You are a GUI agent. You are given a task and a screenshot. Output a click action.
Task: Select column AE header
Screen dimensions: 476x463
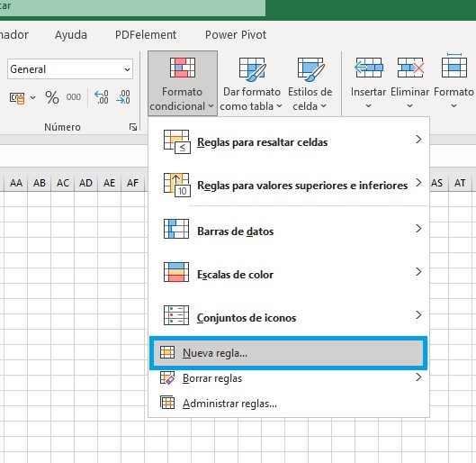[109, 183]
